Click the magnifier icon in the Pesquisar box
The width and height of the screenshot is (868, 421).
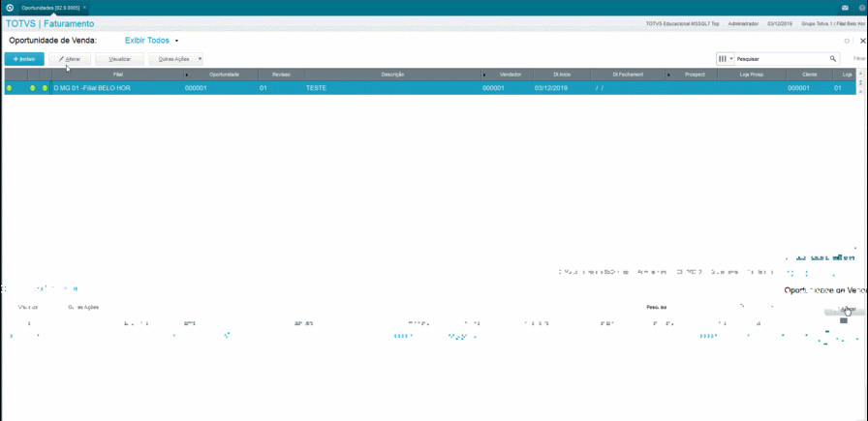[x=832, y=59]
